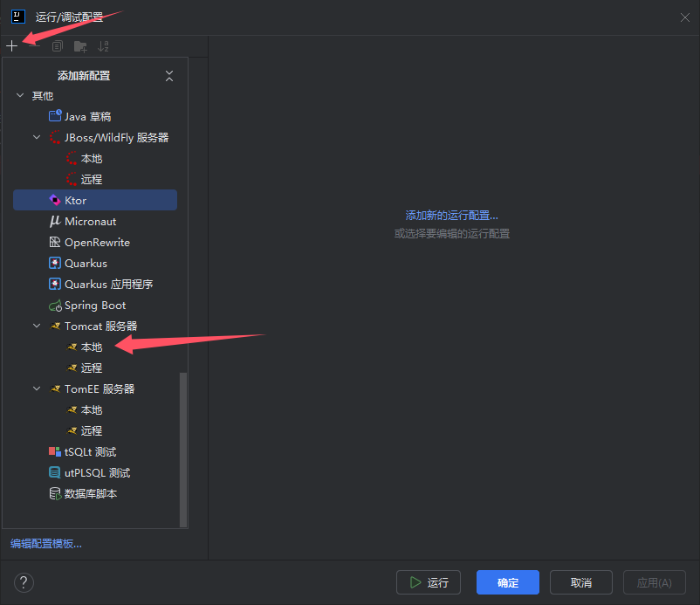Click the Micronaut mu icon
700x605 pixels.
(55, 221)
